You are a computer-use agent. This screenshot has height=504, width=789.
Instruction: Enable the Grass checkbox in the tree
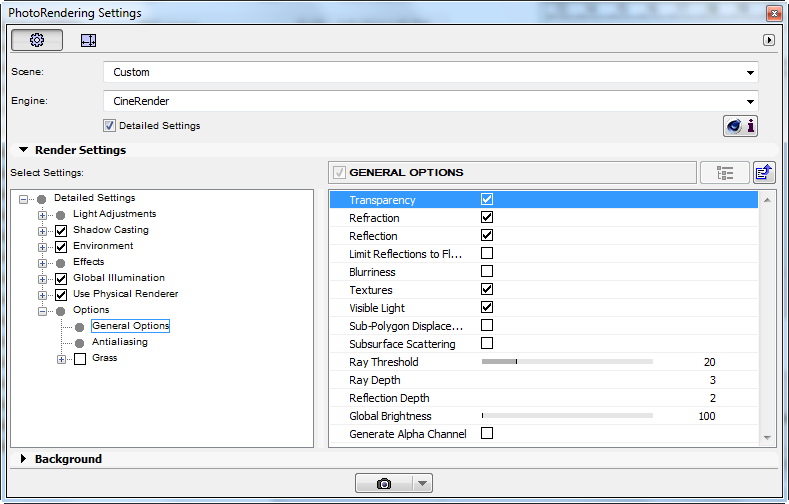(80, 359)
